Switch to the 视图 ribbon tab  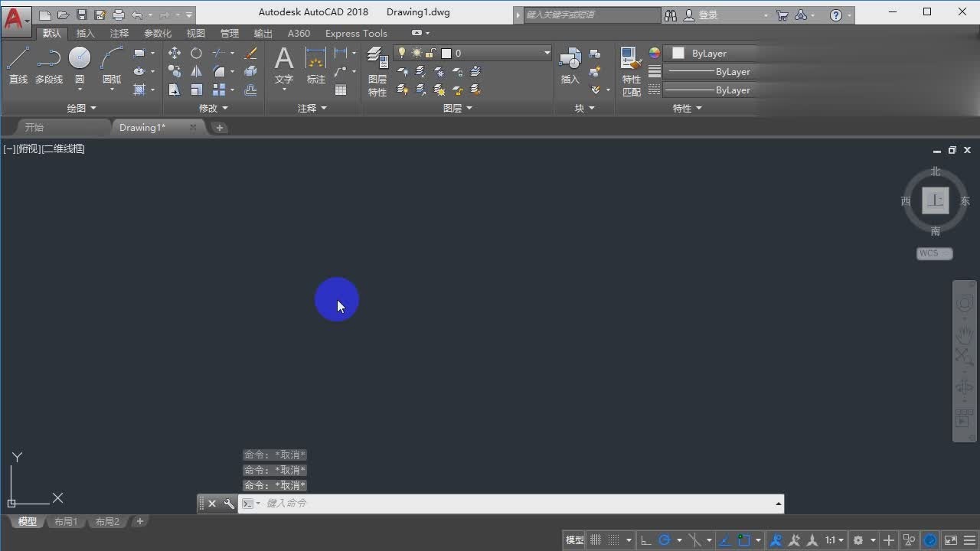[x=196, y=34]
